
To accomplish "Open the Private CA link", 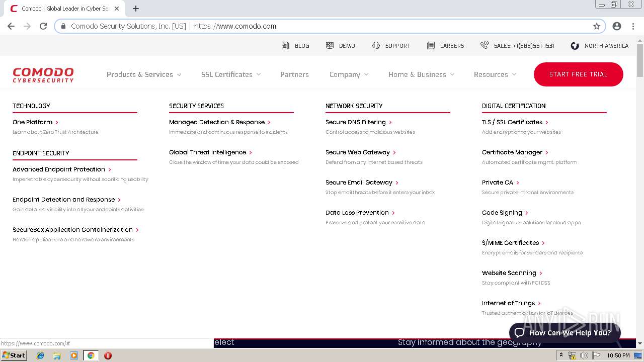I will click(498, 183).
